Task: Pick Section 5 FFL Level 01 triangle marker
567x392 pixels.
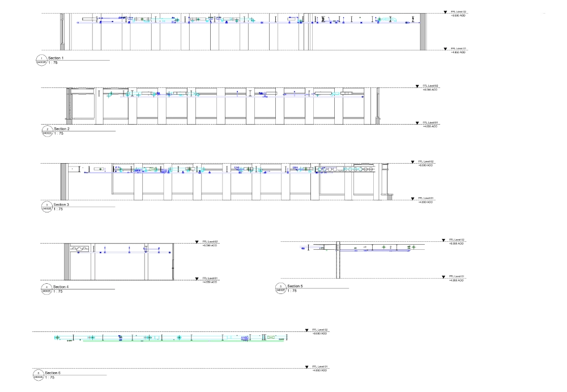Action: click(x=444, y=277)
